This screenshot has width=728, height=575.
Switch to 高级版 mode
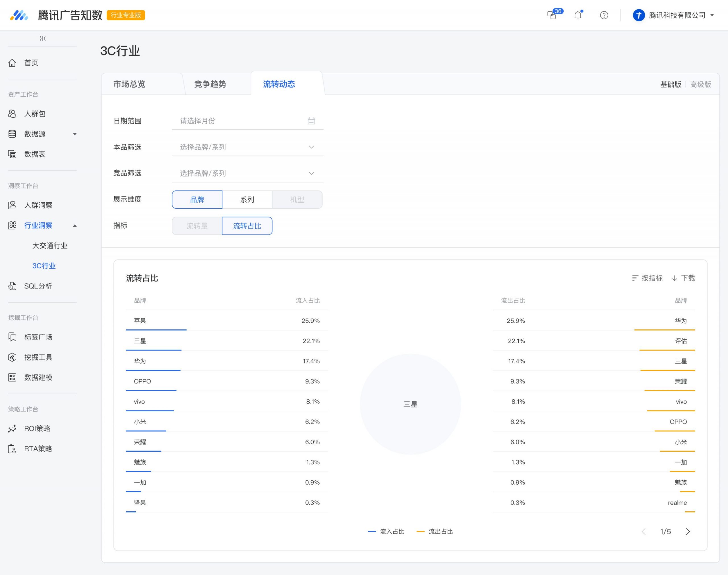(700, 84)
